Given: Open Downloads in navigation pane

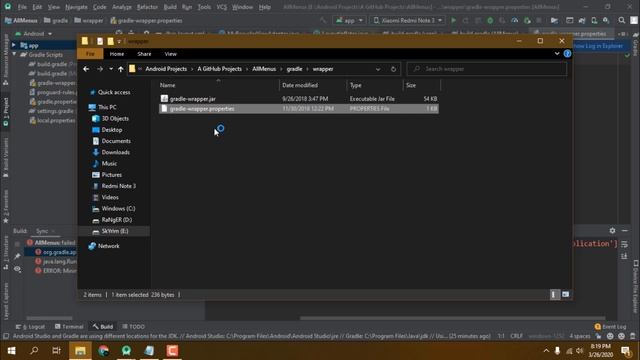Looking at the screenshot, I should tap(116, 152).
